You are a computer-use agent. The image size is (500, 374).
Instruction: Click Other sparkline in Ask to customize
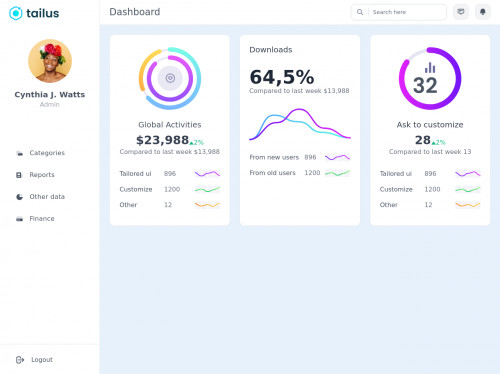468,205
